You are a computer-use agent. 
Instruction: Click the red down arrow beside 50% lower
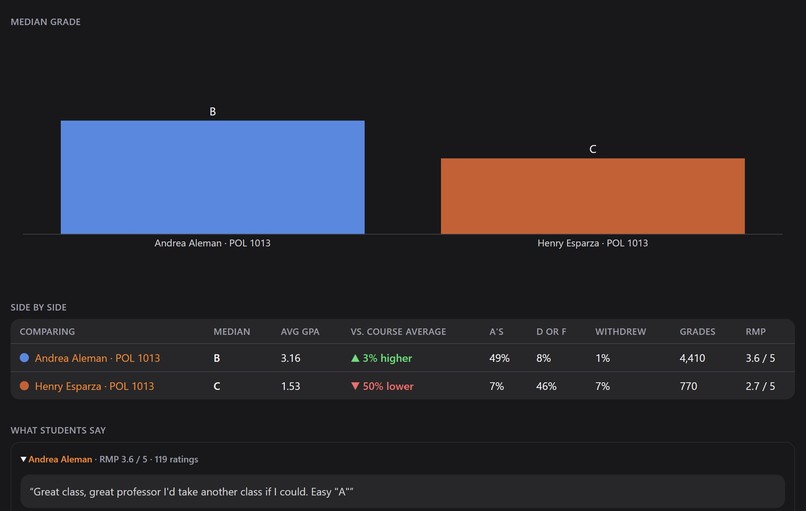coord(355,386)
